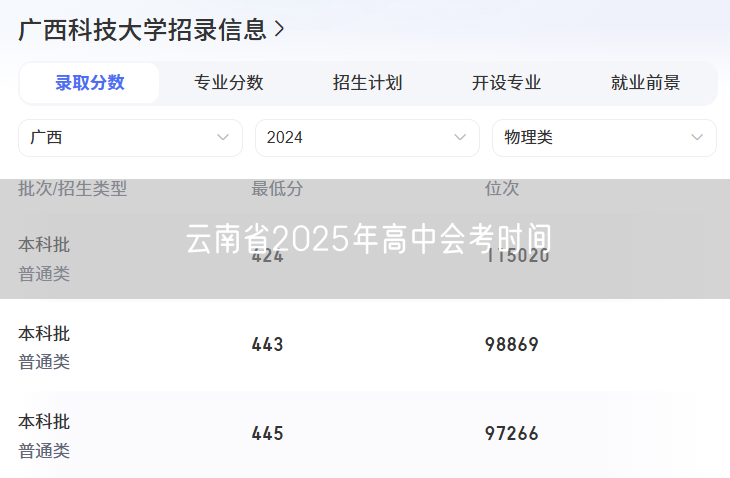Screen dimensions: 730x478
Task: Switch to the 专业分数 tab
Action: tap(229, 83)
